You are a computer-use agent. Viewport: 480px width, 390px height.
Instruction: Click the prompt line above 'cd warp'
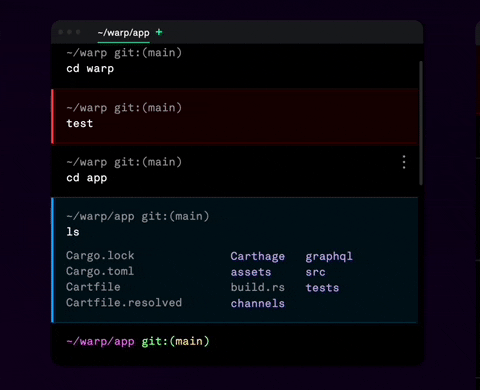click(x=124, y=53)
